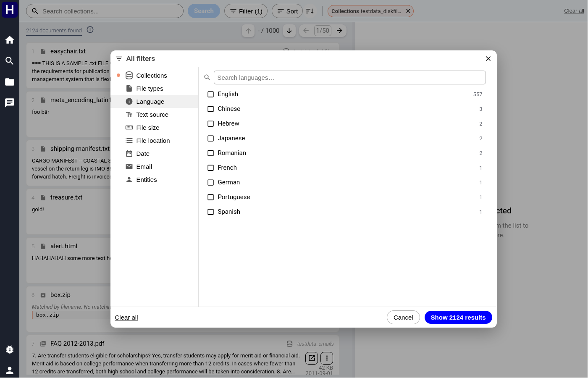588x378 pixels.
Task: Open the folder browser sidebar icon
Action: [10, 82]
